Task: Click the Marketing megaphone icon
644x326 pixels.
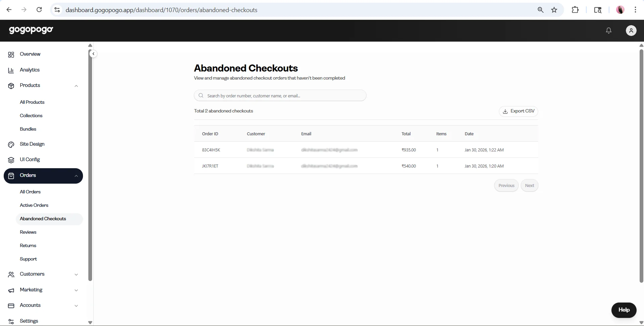Action: pyautogui.click(x=11, y=290)
